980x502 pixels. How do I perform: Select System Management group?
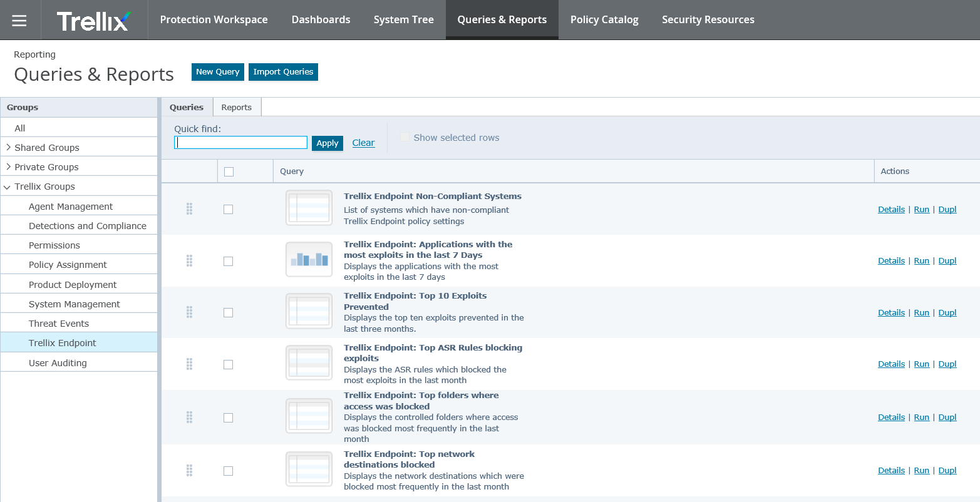79,304
